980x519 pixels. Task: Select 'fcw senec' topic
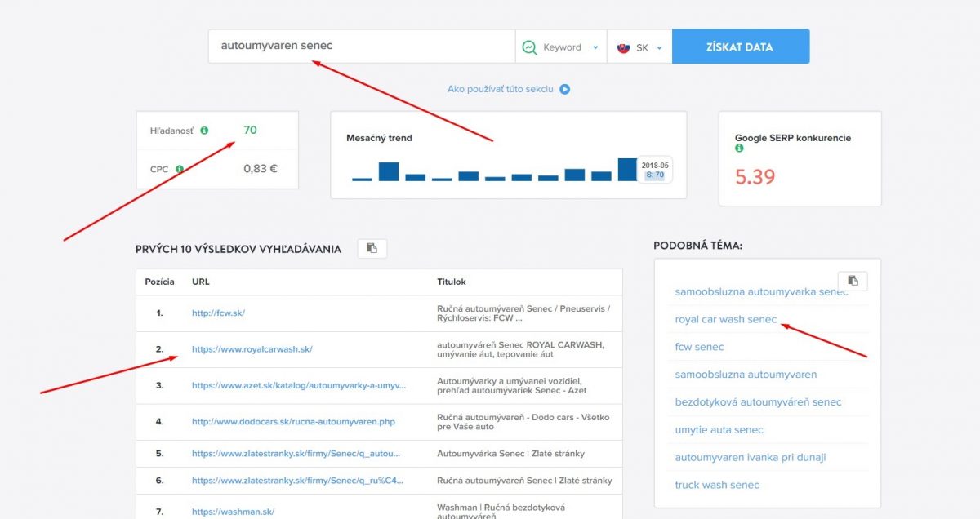click(699, 347)
